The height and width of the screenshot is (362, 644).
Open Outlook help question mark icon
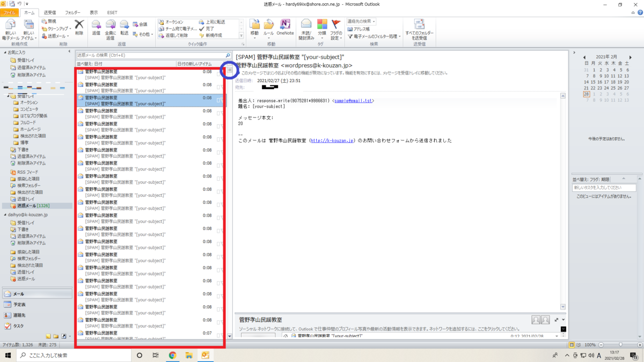tap(639, 12)
